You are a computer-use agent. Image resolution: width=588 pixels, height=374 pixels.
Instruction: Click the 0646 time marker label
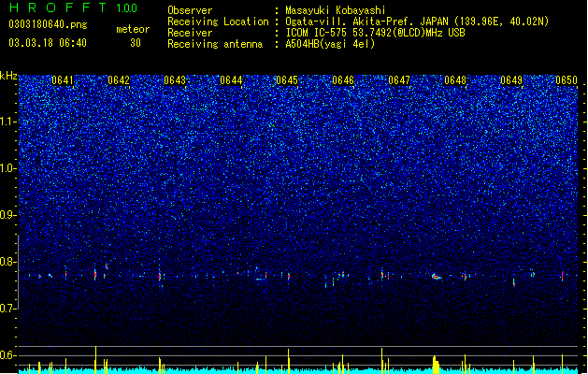[343, 80]
